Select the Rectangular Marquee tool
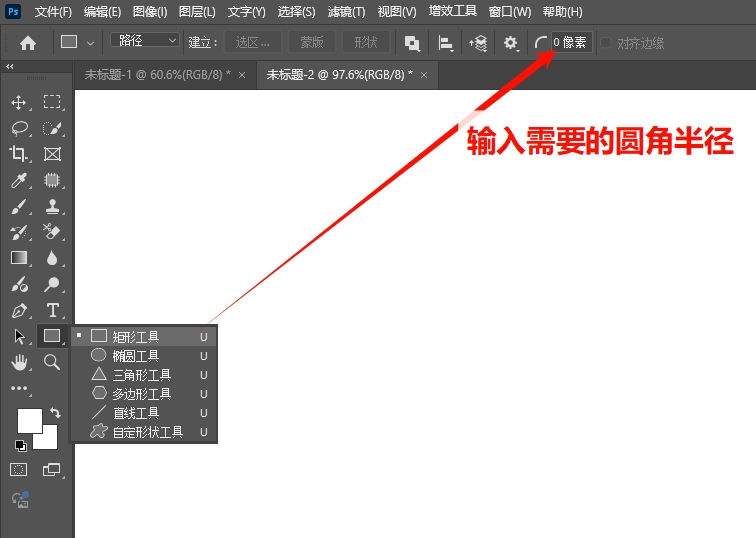Image resolution: width=756 pixels, height=538 pixels. click(x=52, y=102)
